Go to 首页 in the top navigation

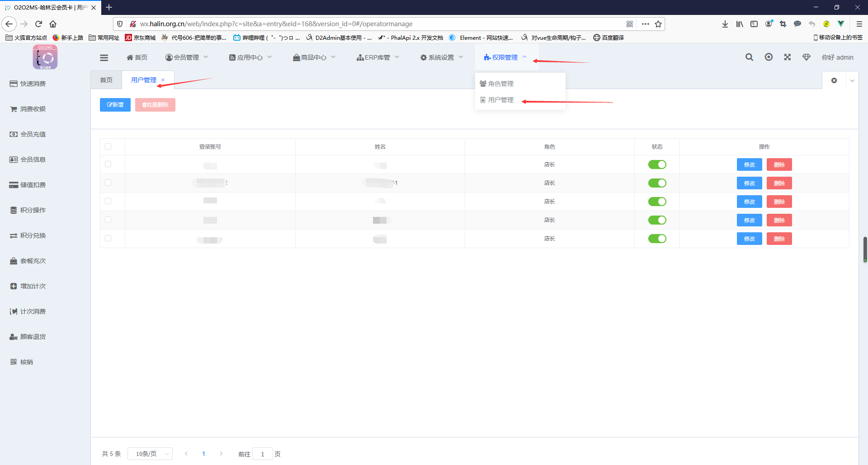(x=137, y=57)
